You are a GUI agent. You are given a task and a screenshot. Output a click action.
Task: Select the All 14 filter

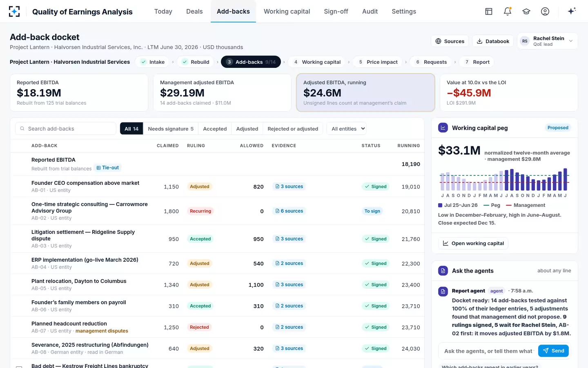131,128
